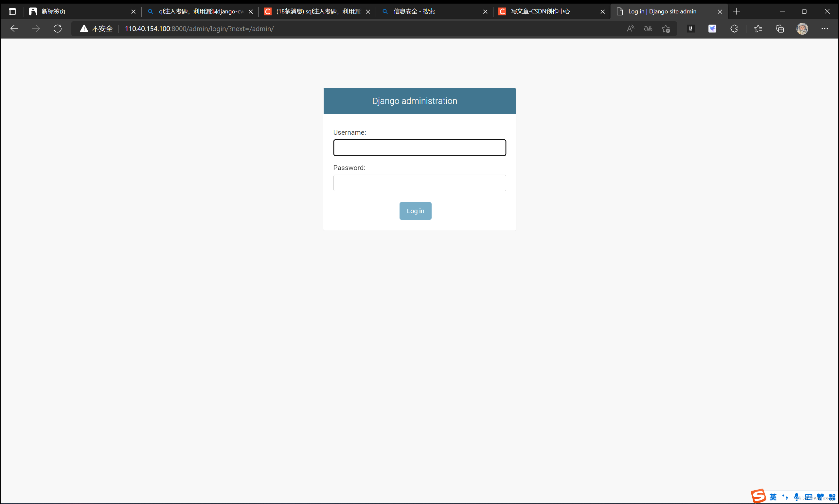The height and width of the screenshot is (504, 839).
Task: Click the Sogou punctuation mode icon
Action: point(785,497)
